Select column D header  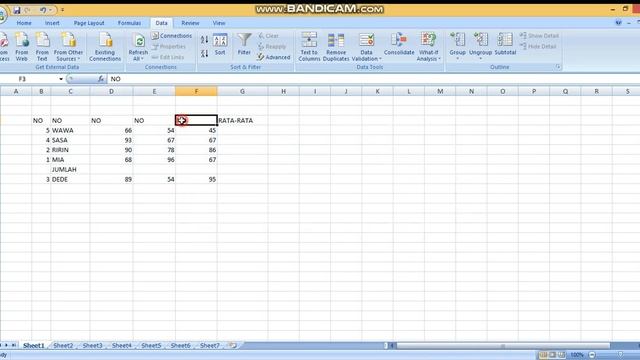[111, 91]
